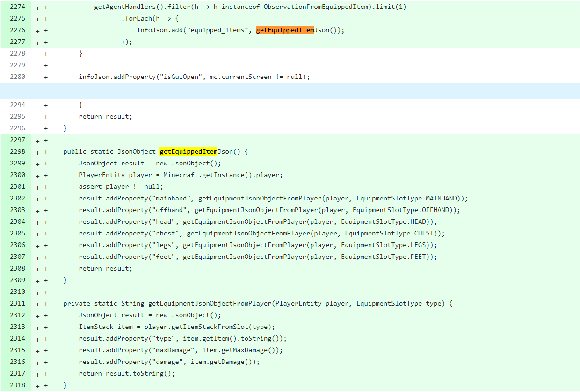The height and width of the screenshot is (392, 580).
Task: Select line number 2274
Action: tap(17, 7)
